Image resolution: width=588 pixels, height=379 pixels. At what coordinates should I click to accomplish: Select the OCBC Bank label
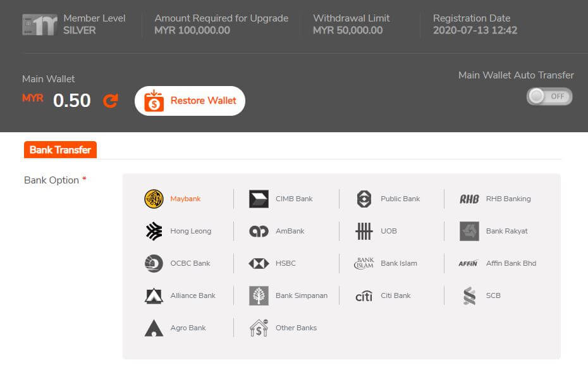tap(190, 263)
